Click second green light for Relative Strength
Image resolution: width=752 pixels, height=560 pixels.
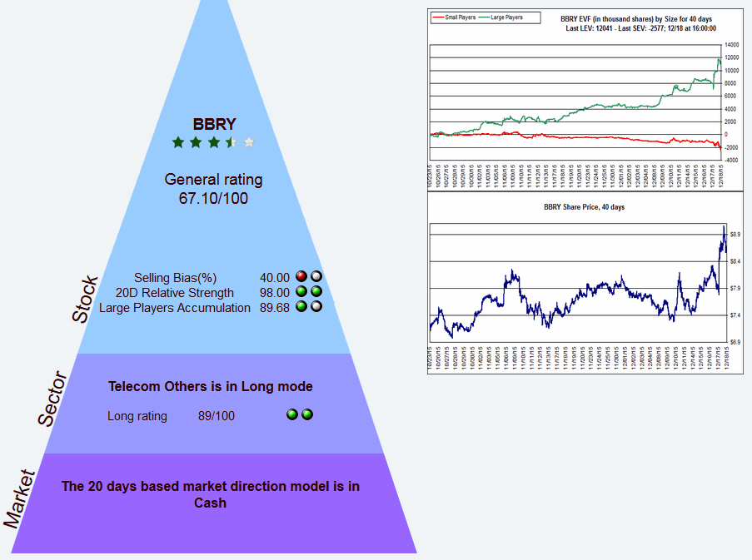(x=316, y=291)
